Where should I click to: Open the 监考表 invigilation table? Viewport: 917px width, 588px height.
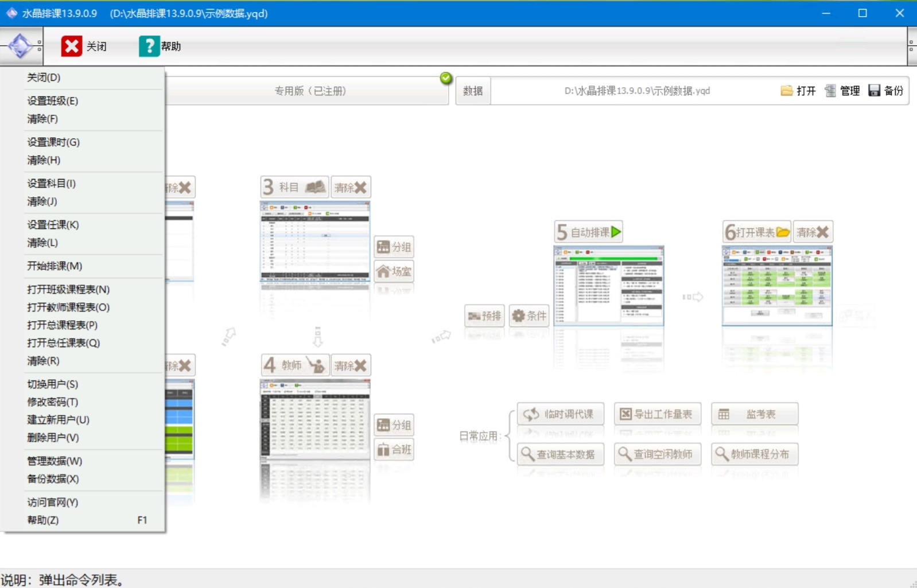point(755,414)
